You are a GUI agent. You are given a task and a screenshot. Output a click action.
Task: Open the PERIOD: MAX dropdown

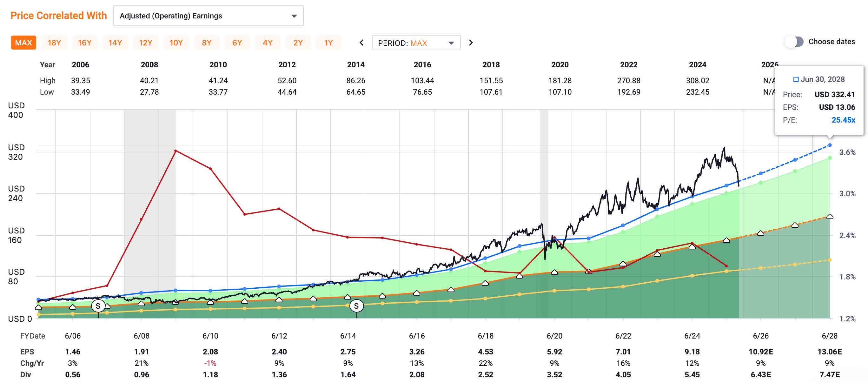[x=415, y=43]
